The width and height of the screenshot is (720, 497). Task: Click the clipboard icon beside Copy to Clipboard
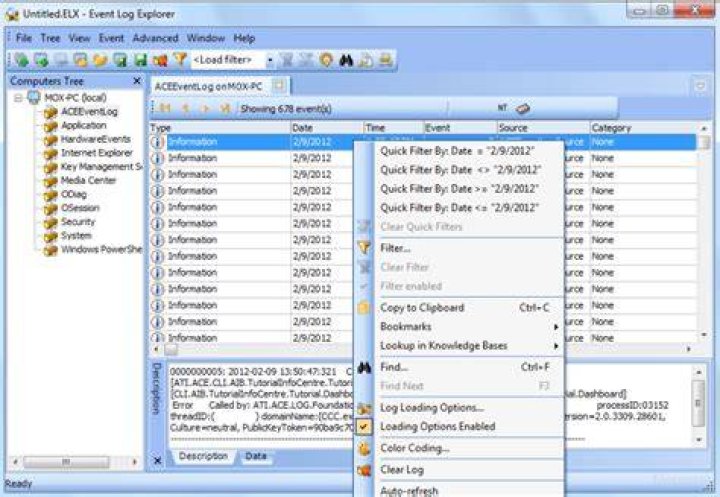(364, 308)
